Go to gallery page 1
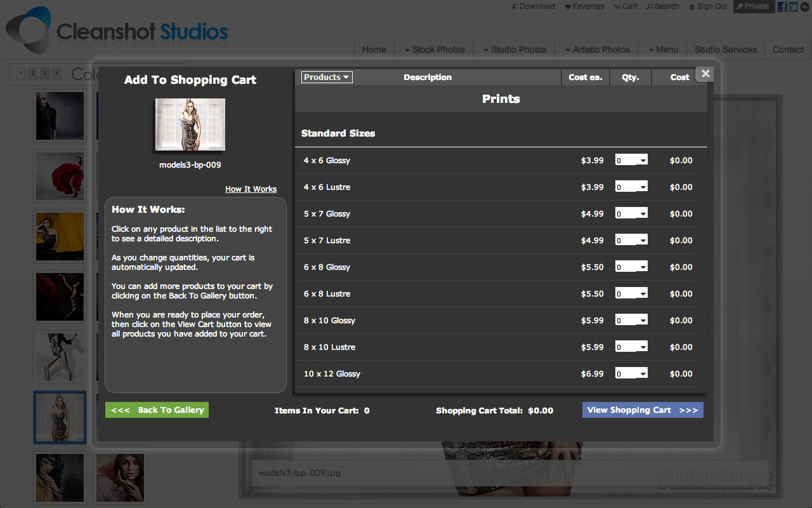 pyautogui.click(x=21, y=74)
